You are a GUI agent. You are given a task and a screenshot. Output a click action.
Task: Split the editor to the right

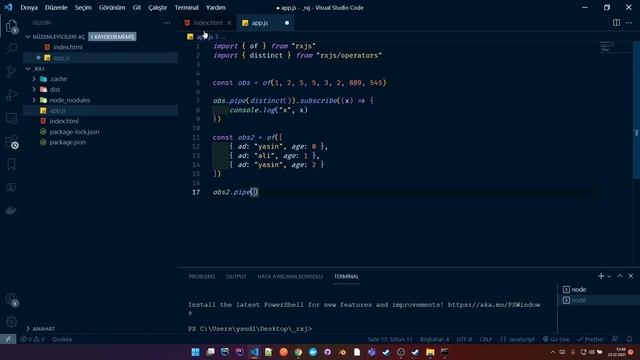pyautogui.click(x=616, y=23)
